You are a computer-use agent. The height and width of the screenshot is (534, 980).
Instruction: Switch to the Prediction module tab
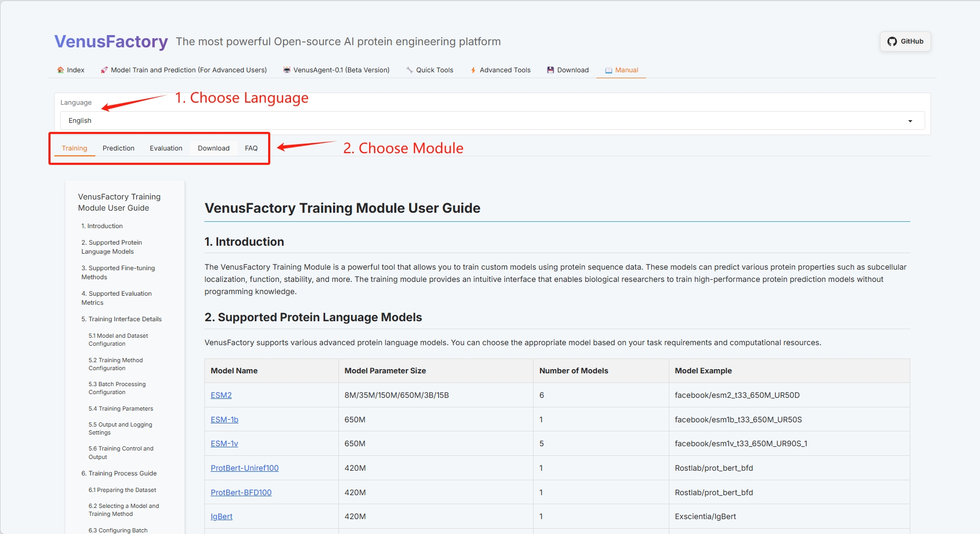coord(118,148)
